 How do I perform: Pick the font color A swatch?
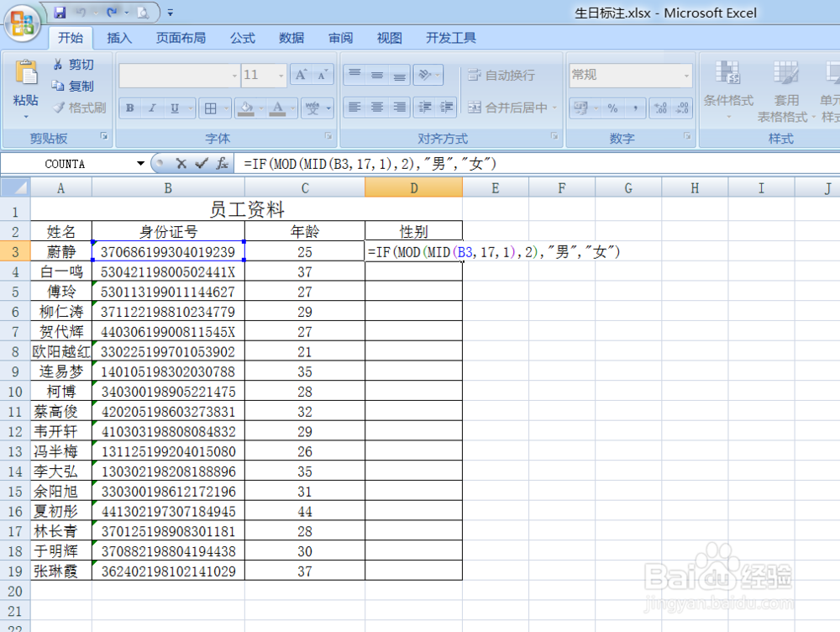coord(277,108)
